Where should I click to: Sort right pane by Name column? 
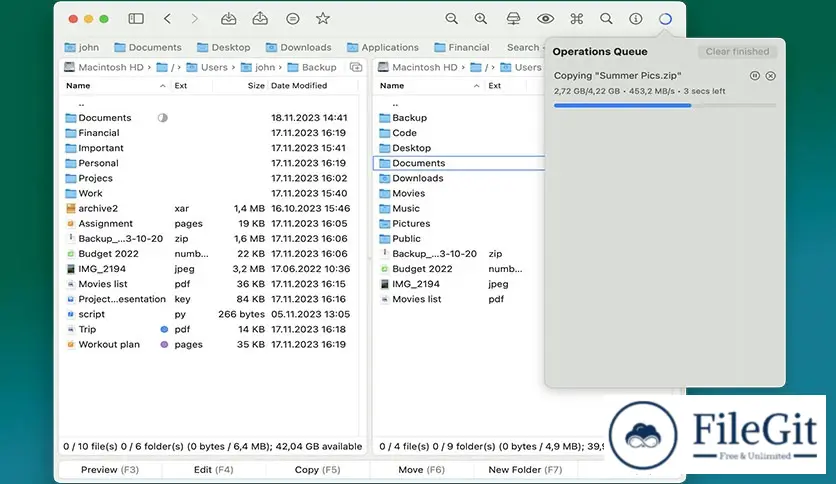tap(429, 85)
